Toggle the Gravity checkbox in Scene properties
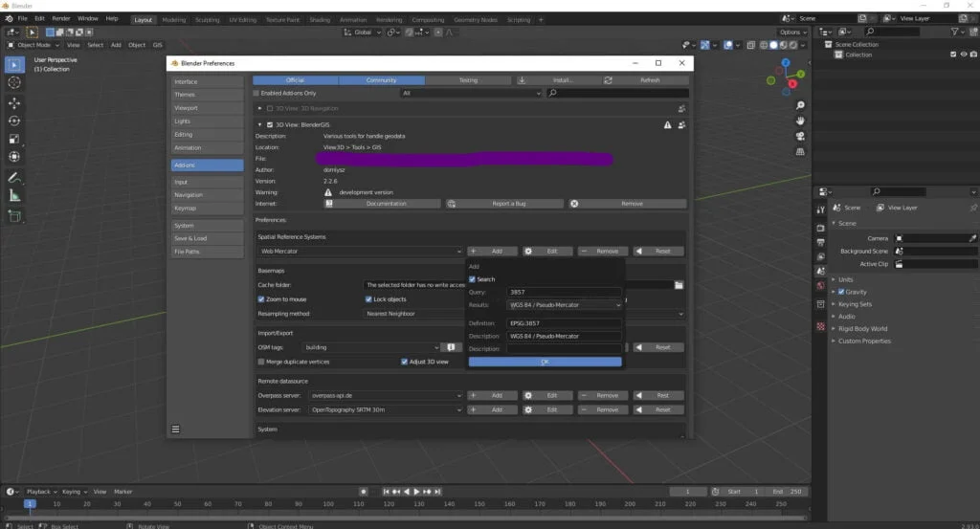Viewport: 980px width, 529px height. click(x=841, y=292)
